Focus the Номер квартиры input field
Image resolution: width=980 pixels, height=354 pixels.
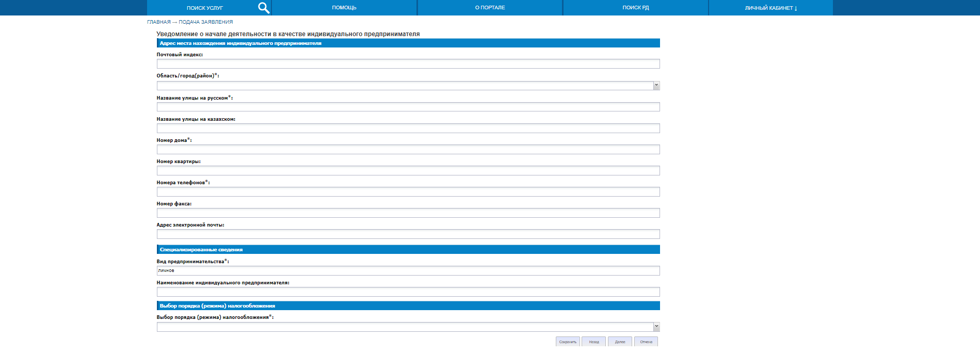[408, 171]
